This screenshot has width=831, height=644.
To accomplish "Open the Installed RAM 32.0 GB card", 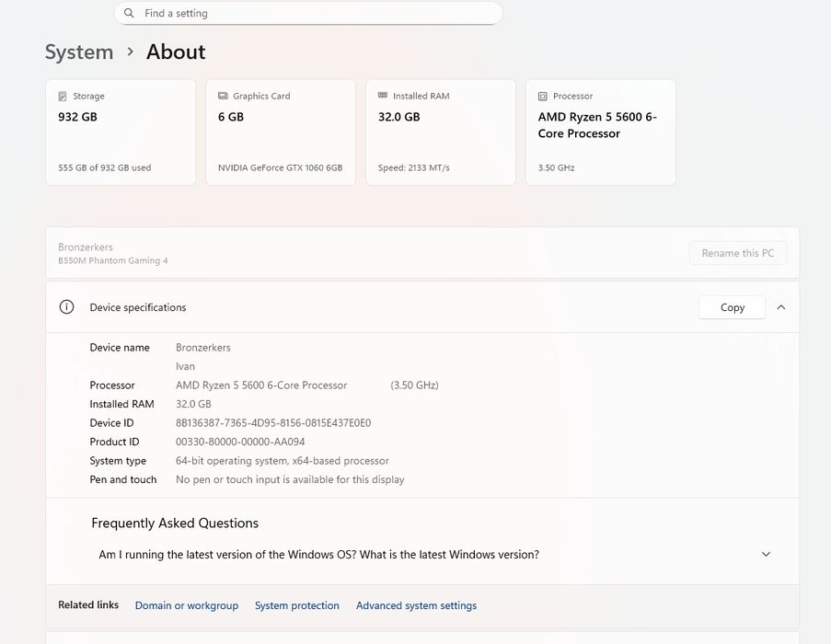I will tap(441, 132).
